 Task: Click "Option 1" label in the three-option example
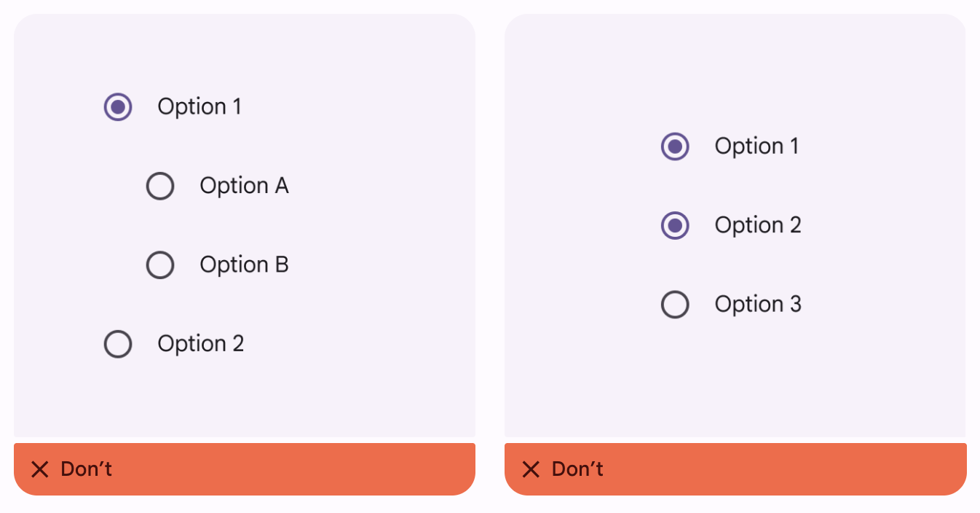[756, 146]
